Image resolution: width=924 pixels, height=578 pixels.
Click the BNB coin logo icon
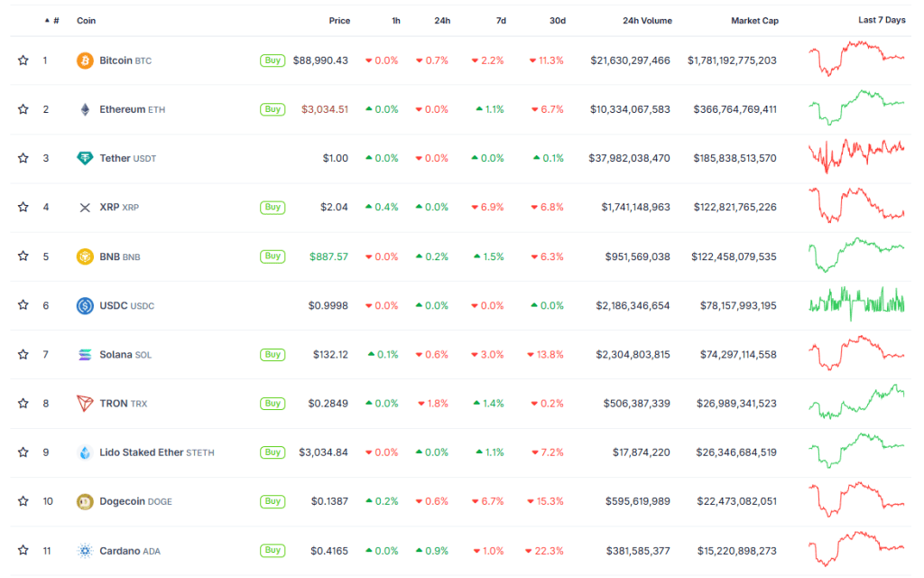coord(85,256)
